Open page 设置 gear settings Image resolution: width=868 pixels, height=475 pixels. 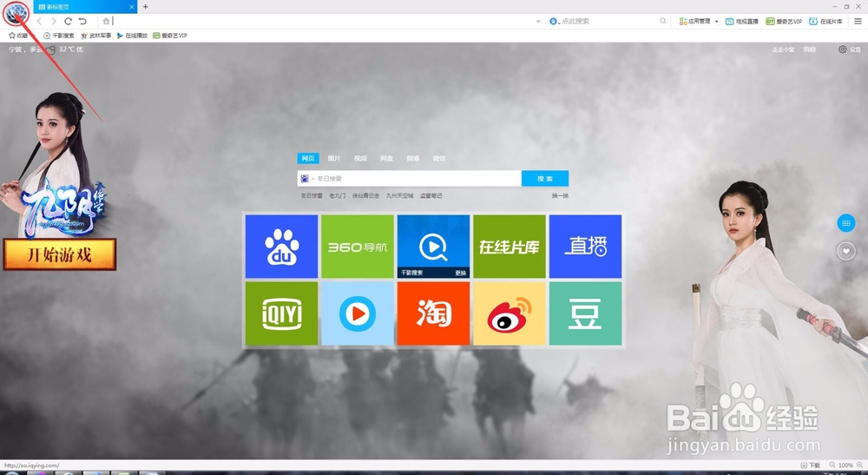click(850, 49)
